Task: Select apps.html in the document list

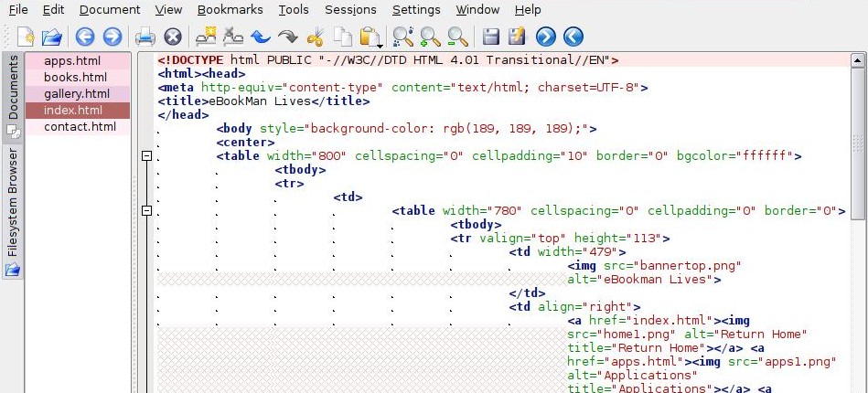Action: click(x=78, y=61)
